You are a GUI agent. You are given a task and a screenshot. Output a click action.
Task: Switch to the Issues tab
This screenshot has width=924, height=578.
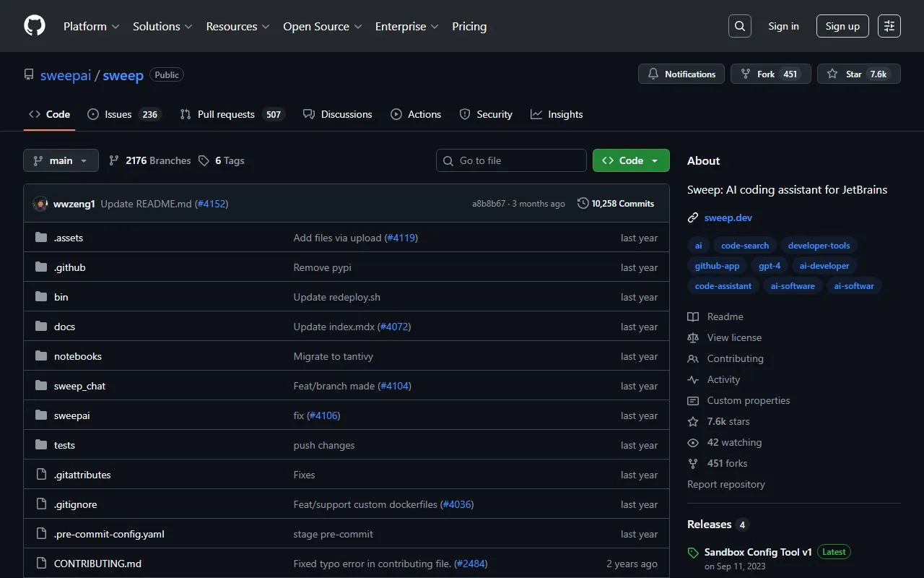click(123, 114)
